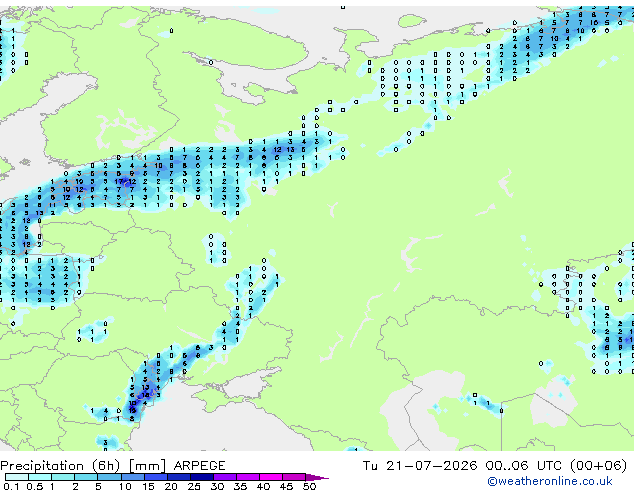
Task: Click the 25–30 mm navy legend box
Action: 202,477
